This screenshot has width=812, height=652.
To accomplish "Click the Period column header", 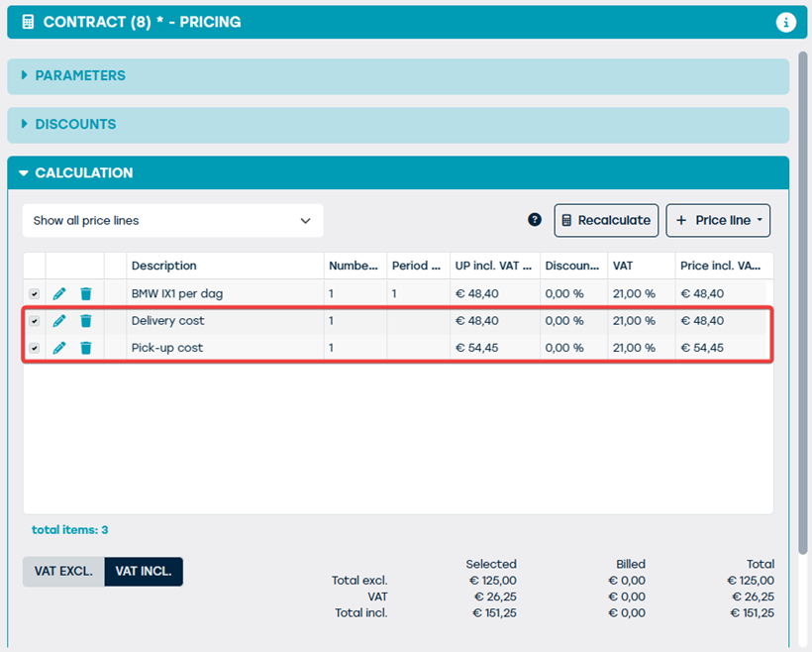I will 419,266.
